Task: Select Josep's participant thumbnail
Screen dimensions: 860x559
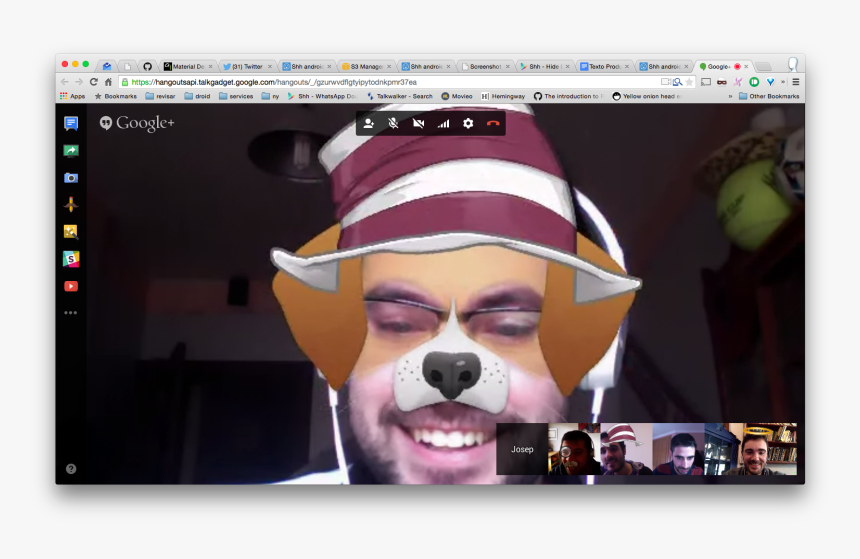Action: click(522, 449)
